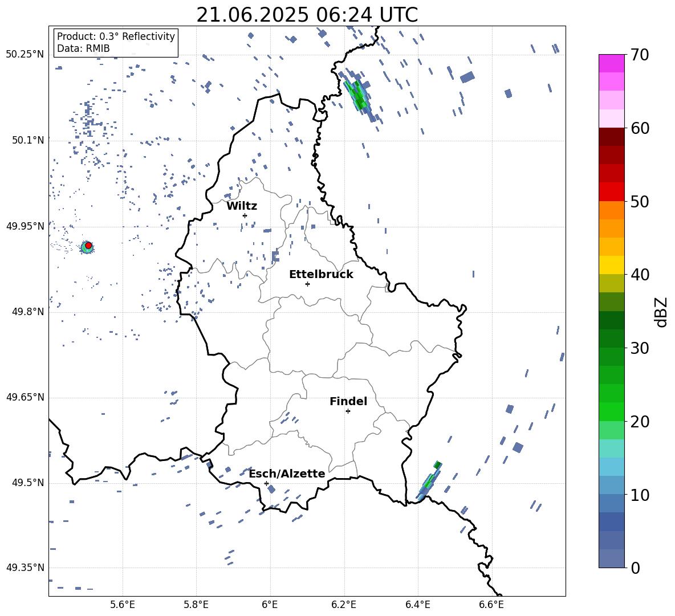Click the cross marker below Wiltz
Viewport: 675px width, 616px height.
point(245,215)
